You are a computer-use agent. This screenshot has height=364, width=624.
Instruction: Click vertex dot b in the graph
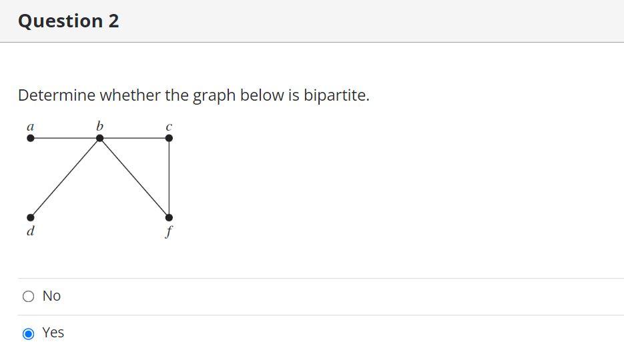100,138
